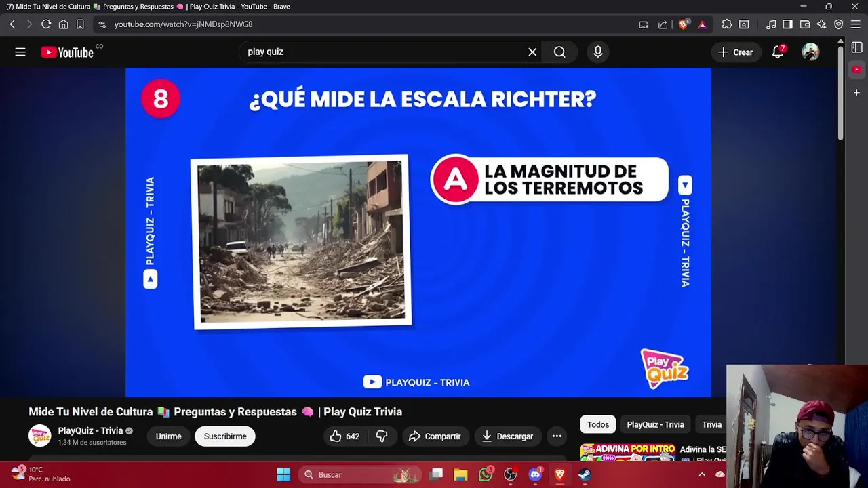Image resolution: width=868 pixels, height=488 pixels.
Task: Go back with browser back arrow
Action: [12, 24]
